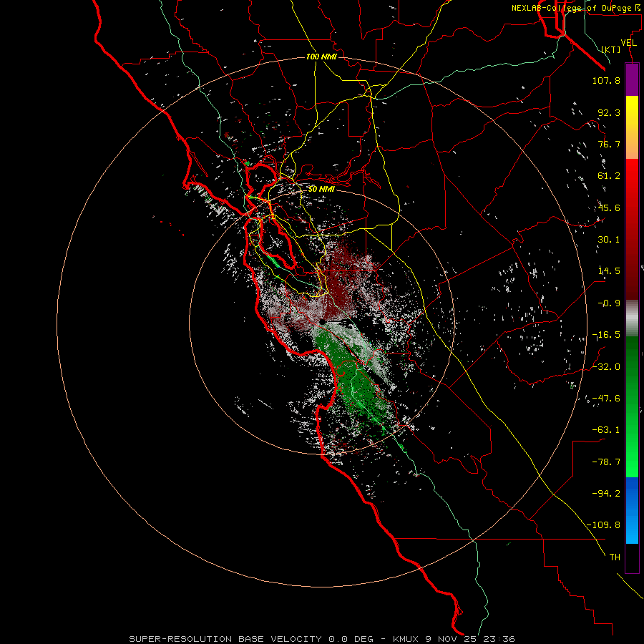The height and width of the screenshot is (644, 644).
Task: Select the gray near-zero color bar segment
Action: [x=632, y=318]
